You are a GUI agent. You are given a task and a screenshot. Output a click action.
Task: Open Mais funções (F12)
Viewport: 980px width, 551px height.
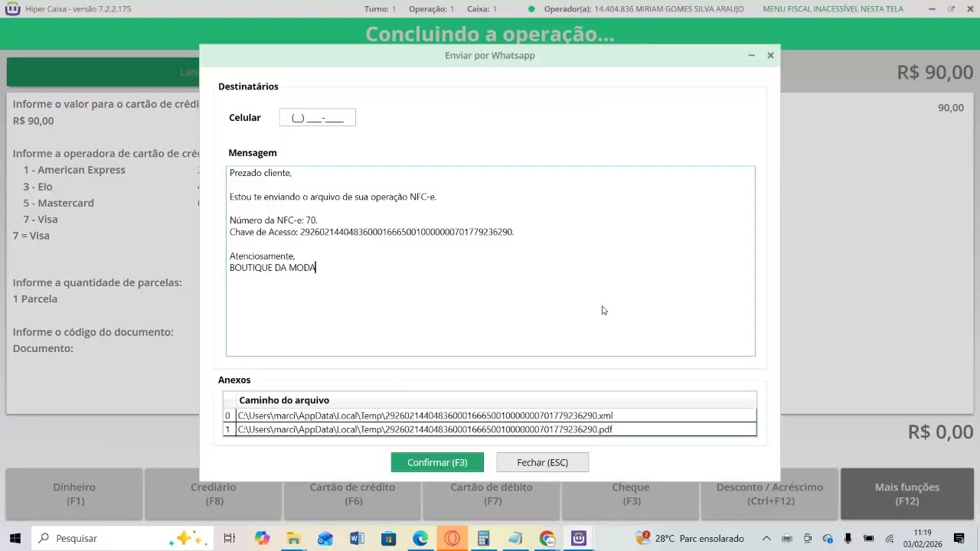pyautogui.click(x=907, y=494)
